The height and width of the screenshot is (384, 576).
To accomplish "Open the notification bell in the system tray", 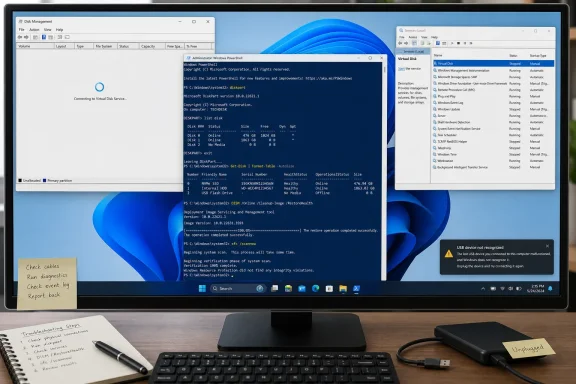I will click(x=550, y=288).
